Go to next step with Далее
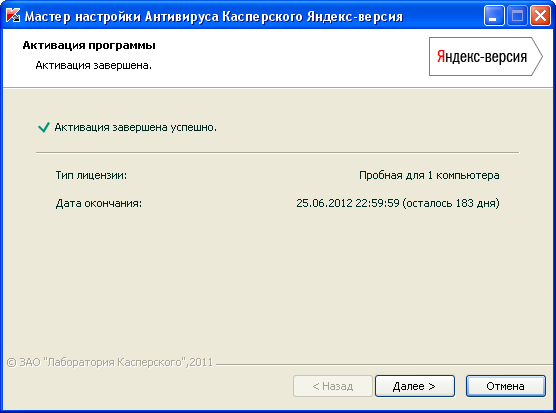 415,386
